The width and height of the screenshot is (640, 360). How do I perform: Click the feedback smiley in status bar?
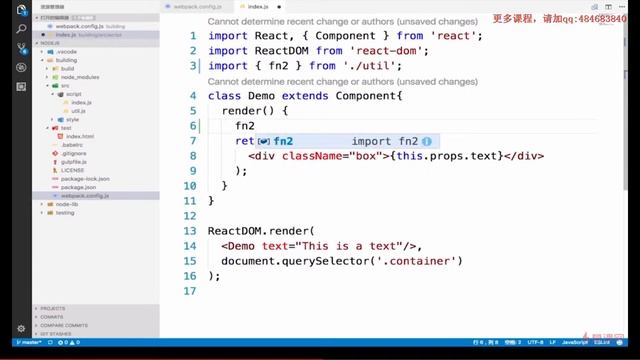tap(620, 342)
